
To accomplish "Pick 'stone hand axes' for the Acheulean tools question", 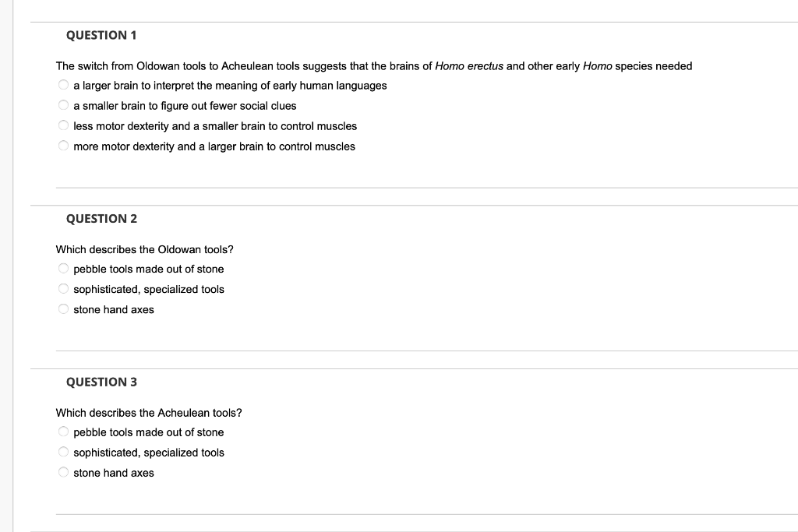I will 63,473.
